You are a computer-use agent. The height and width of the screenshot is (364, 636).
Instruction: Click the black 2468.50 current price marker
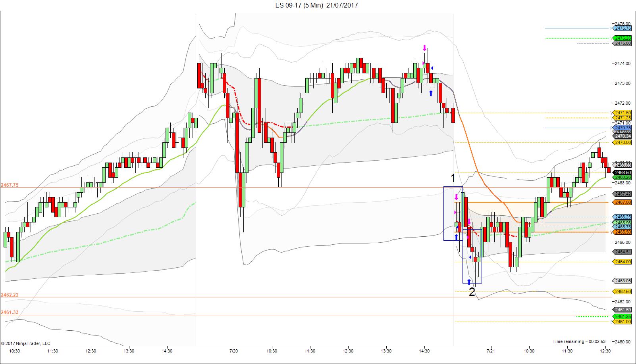[623, 172]
